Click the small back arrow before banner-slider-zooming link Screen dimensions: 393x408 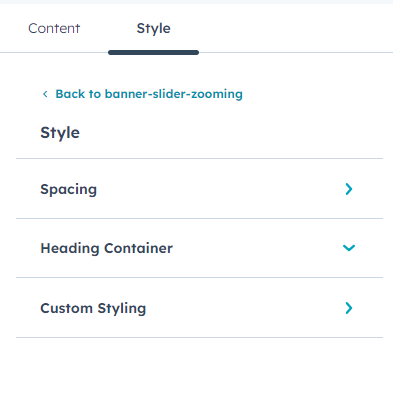(x=45, y=94)
